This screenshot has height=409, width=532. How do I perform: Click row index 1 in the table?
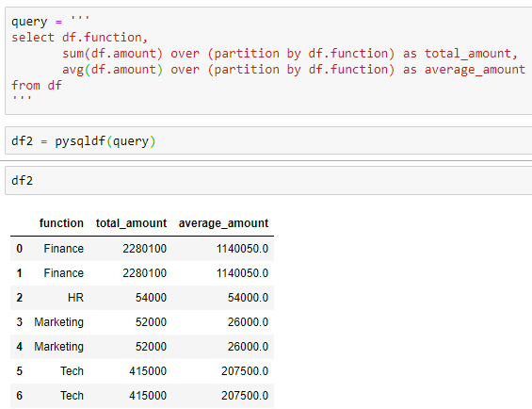tap(20, 273)
